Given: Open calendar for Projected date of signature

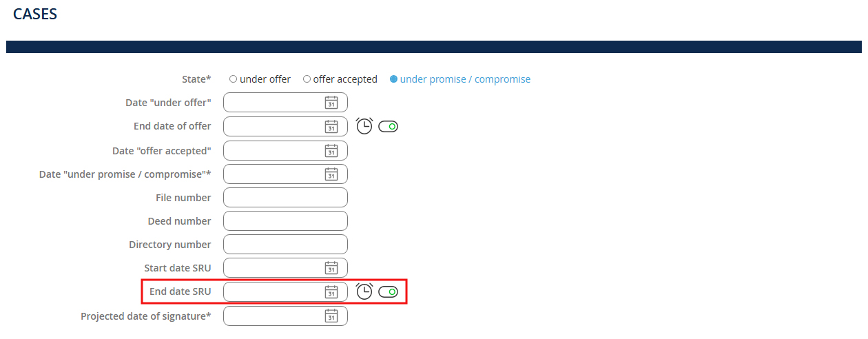Looking at the screenshot, I should pos(331,316).
